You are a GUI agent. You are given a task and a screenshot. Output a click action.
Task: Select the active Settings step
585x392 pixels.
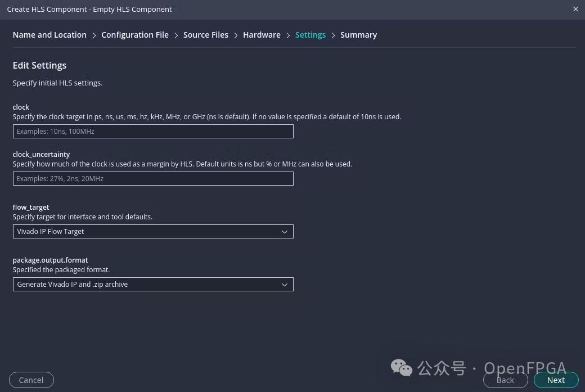point(310,35)
